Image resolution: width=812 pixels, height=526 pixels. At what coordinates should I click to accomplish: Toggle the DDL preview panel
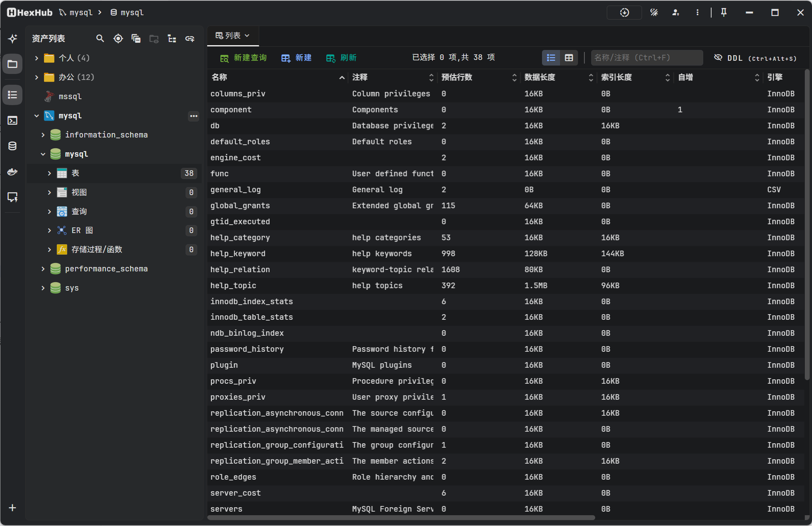pyautogui.click(x=755, y=58)
